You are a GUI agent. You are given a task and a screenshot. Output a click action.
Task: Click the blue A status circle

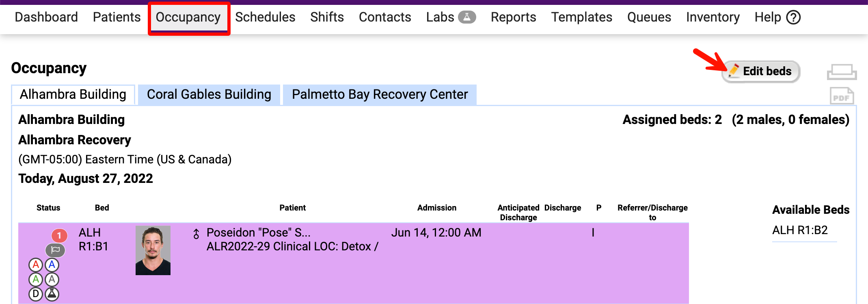(52, 265)
